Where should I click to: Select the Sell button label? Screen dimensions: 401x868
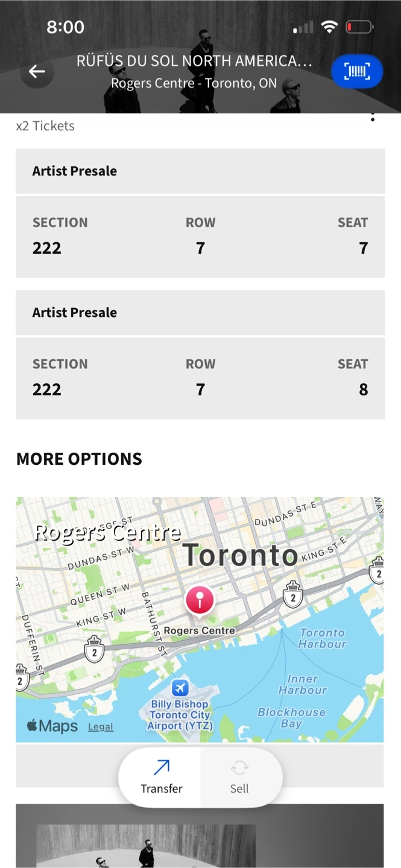tap(239, 788)
